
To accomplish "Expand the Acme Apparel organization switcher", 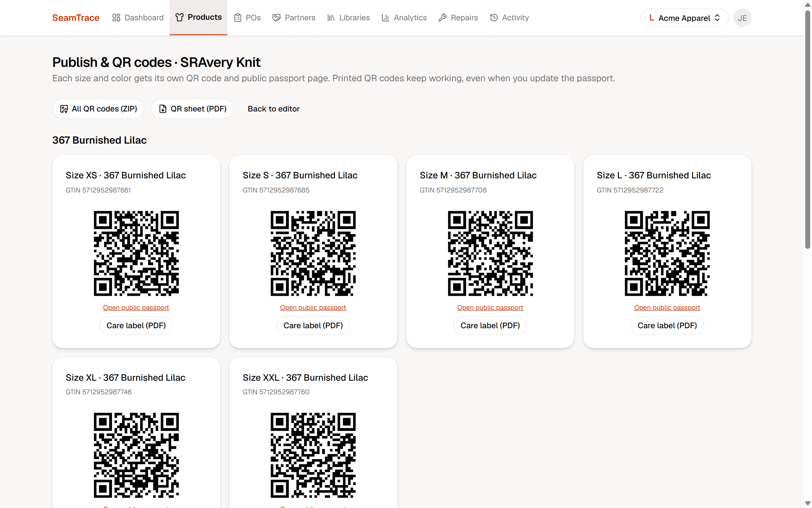I will pos(684,18).
